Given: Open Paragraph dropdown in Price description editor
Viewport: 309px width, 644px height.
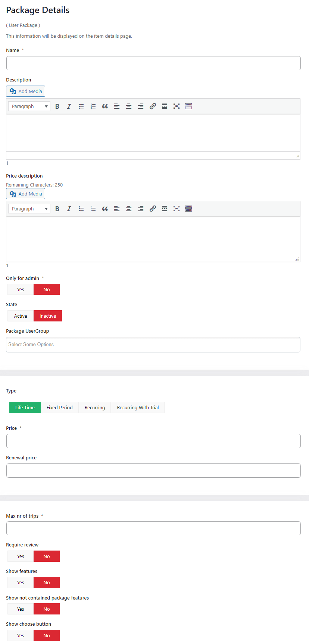Looking at the screenshot, I should [x=29, y=209].
